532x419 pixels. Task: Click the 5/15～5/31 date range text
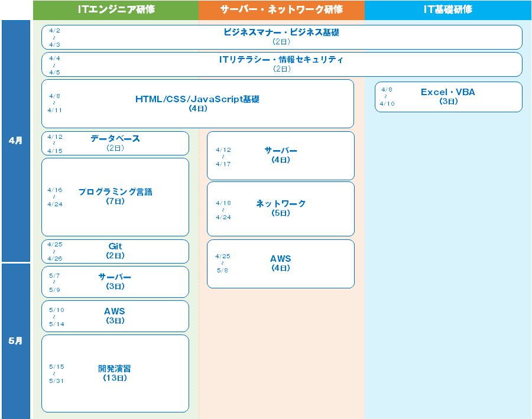point(56,373)
